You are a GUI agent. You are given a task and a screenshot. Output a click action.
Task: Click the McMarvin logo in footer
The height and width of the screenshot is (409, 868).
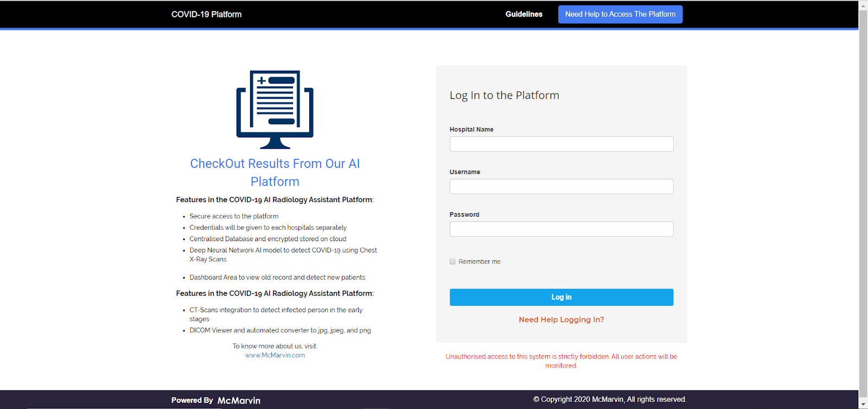[239, 400]
